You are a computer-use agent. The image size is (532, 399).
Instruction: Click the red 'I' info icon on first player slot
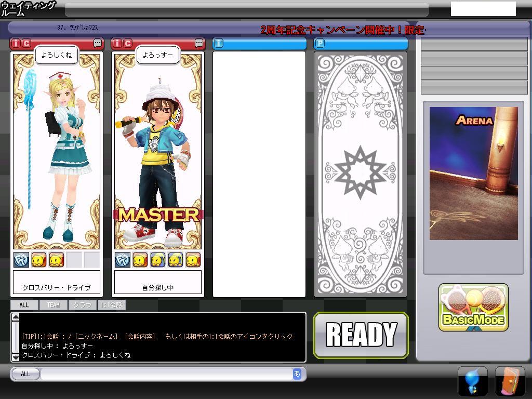click(x=16, y=44)
